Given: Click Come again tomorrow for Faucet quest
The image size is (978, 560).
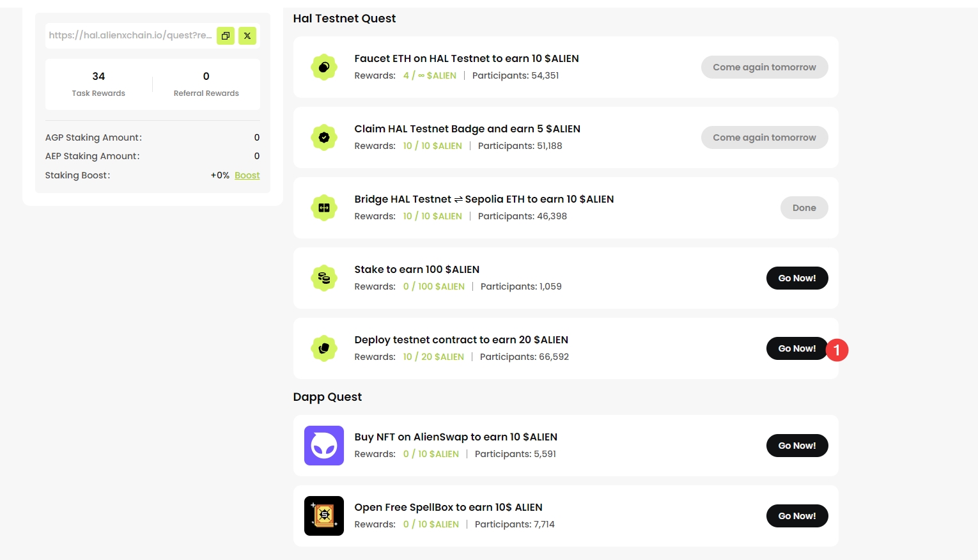Looking at the screenshot, I should click(x=764, y=67).
